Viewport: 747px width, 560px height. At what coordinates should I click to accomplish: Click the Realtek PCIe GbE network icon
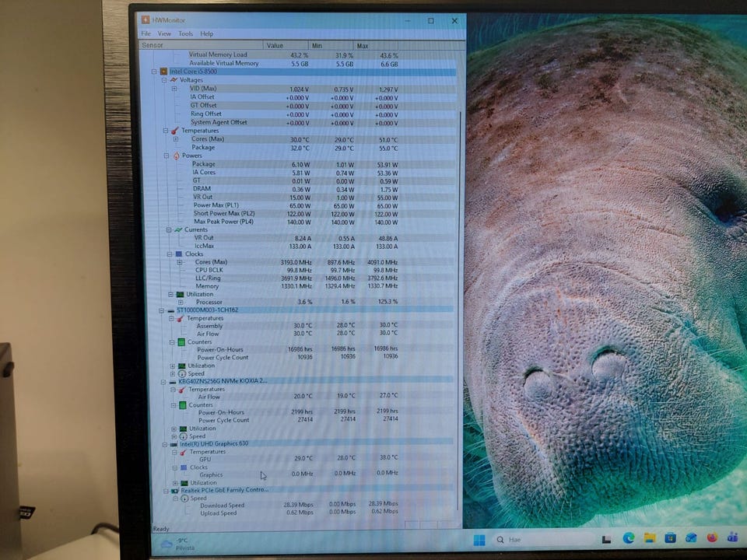click(175, 491)
